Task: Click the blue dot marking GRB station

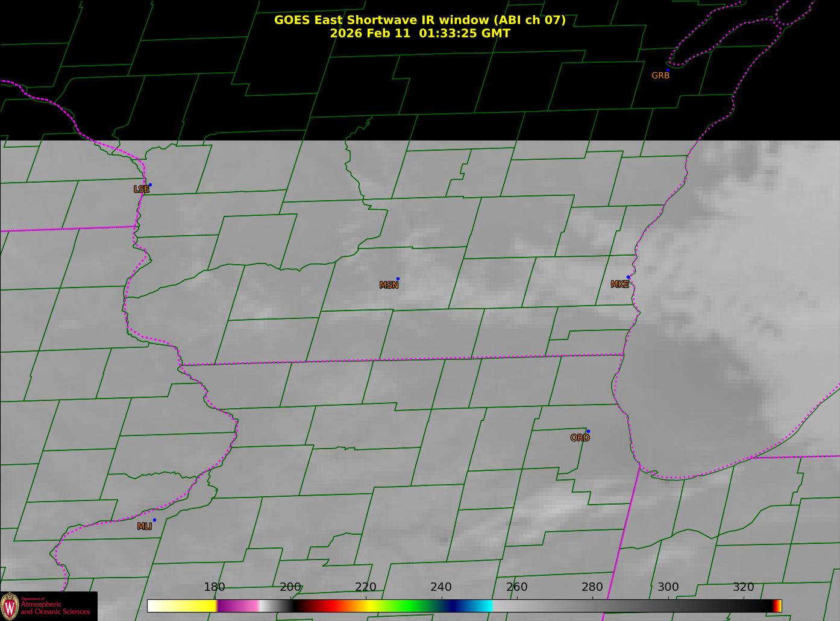Action: 668,70
